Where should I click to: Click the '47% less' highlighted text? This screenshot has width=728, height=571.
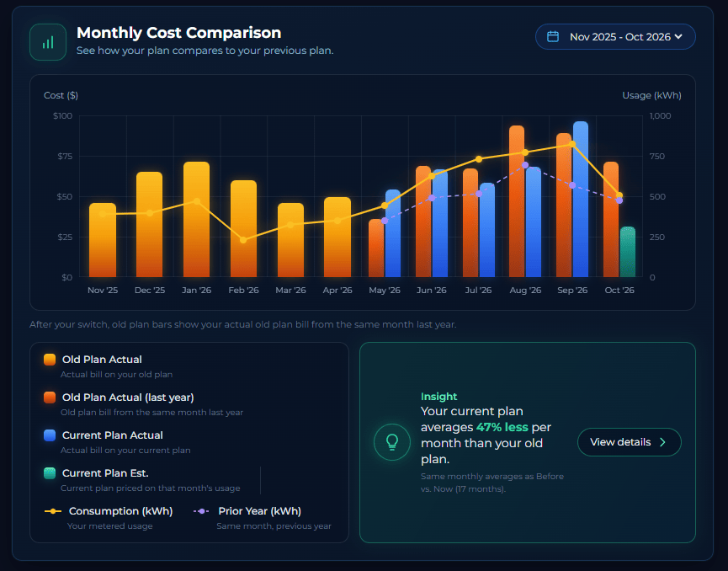[x=502, y=427]
